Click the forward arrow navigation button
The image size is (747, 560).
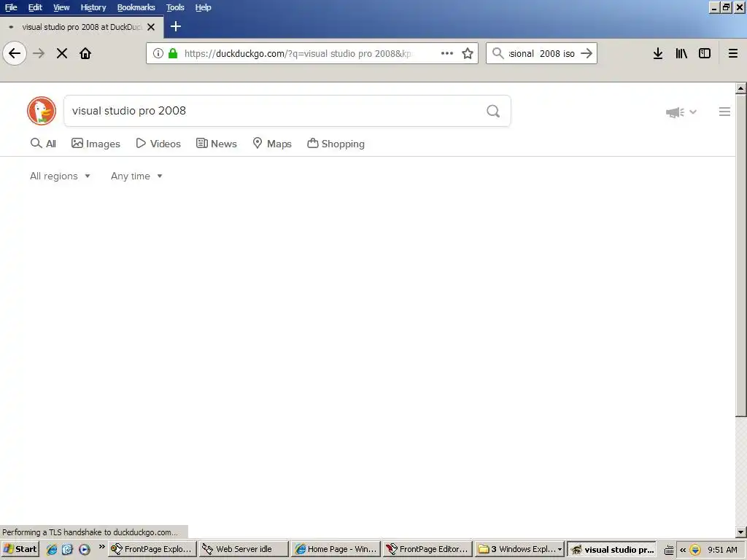[39, 53]
